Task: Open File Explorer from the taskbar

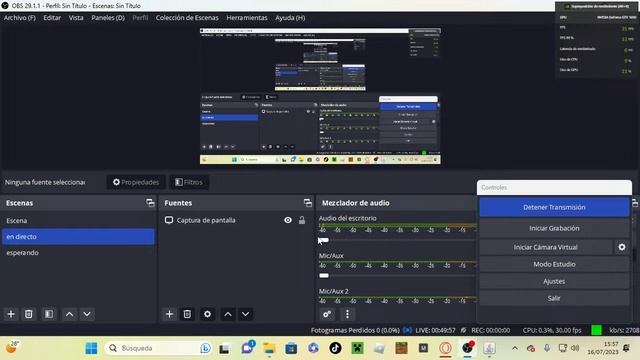Action: 269,348
